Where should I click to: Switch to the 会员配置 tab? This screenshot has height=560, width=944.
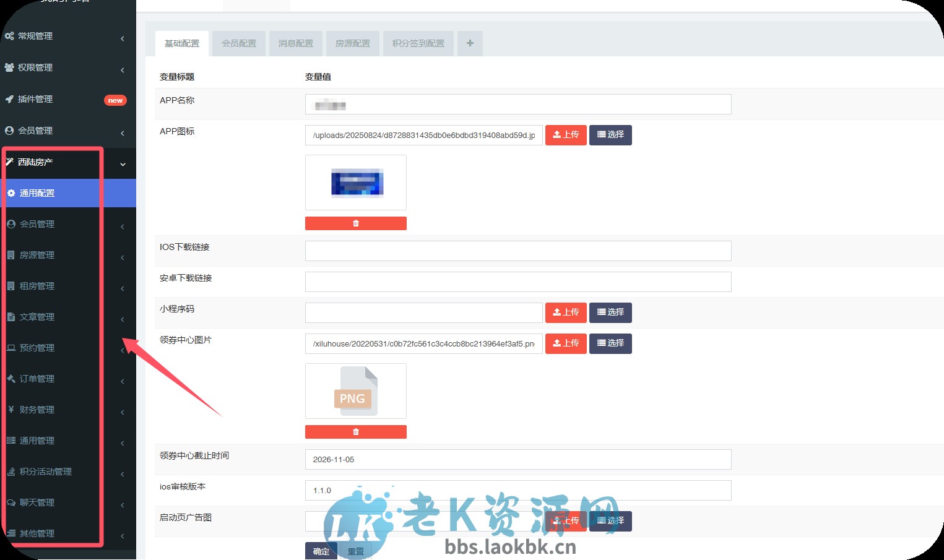point(238,43)
